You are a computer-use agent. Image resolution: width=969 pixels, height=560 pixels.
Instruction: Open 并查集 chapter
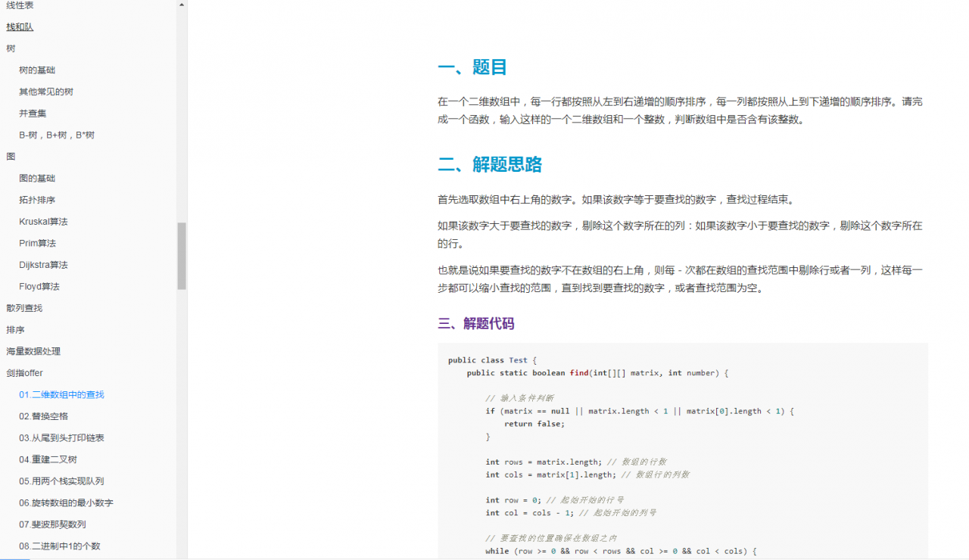33,114
